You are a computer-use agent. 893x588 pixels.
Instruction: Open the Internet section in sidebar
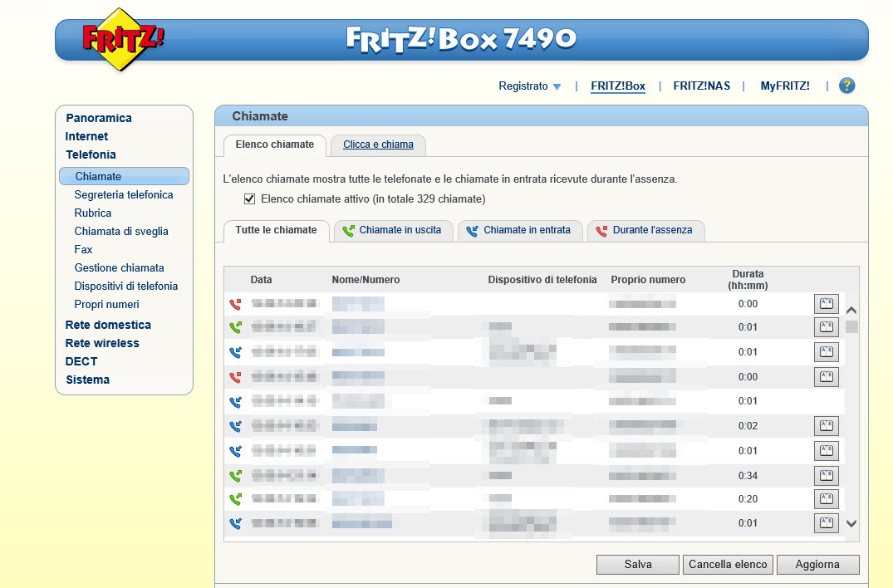(x=86, y=136)
